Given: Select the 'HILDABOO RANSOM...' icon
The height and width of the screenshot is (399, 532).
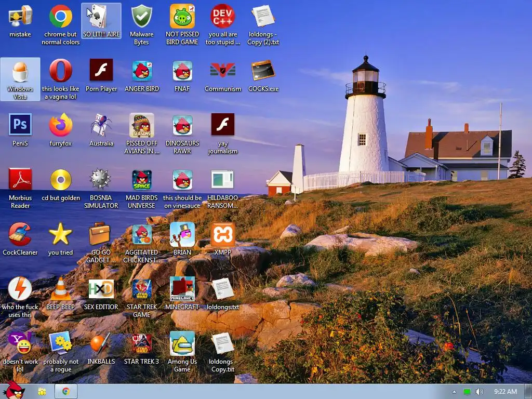Looking at the screenshot, I should tap(223, 189).
